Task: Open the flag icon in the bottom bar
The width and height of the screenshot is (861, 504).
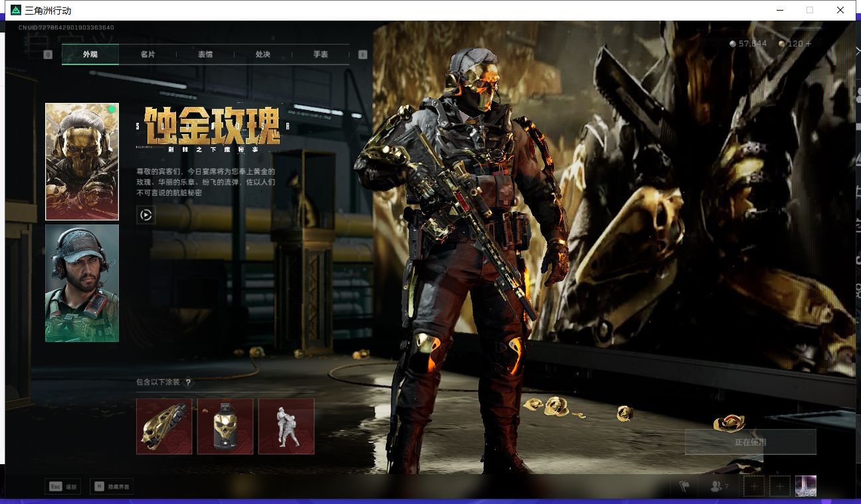Action: 684,486
